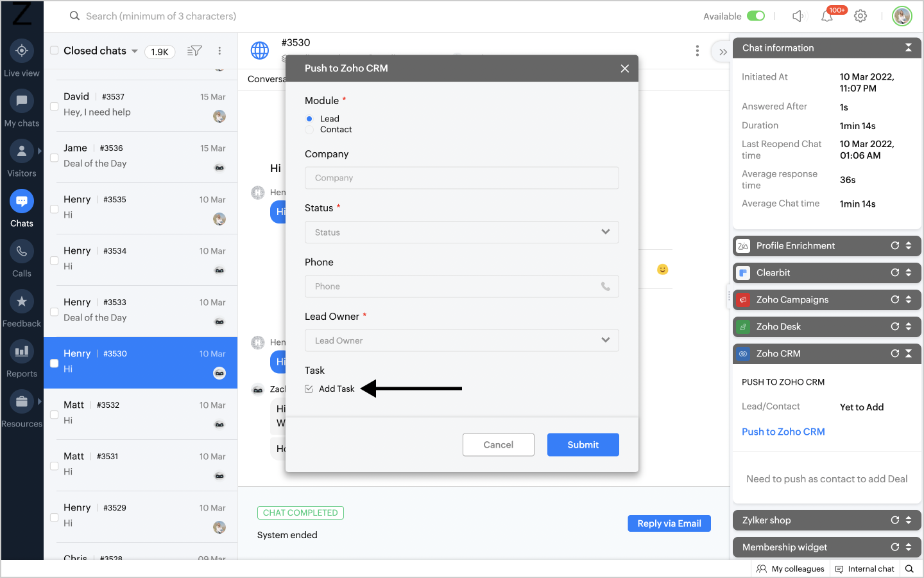Select the Contact module radio button

point(309,130)
